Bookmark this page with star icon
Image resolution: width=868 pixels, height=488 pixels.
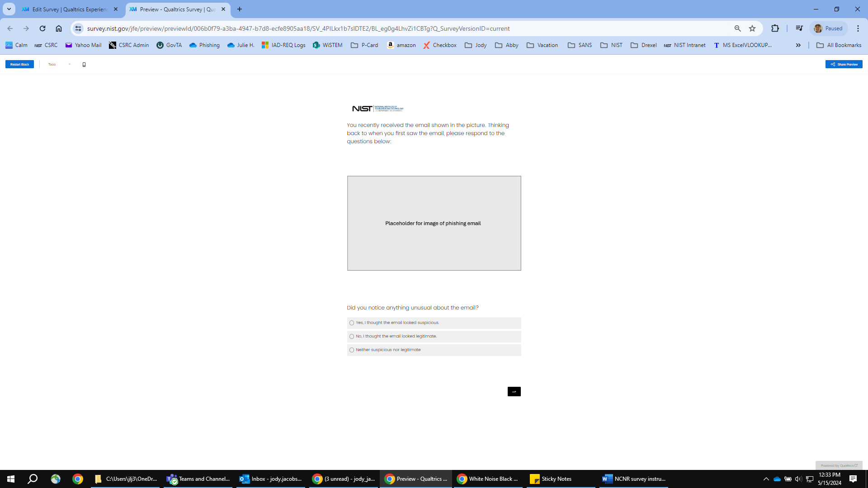(752, 28)
